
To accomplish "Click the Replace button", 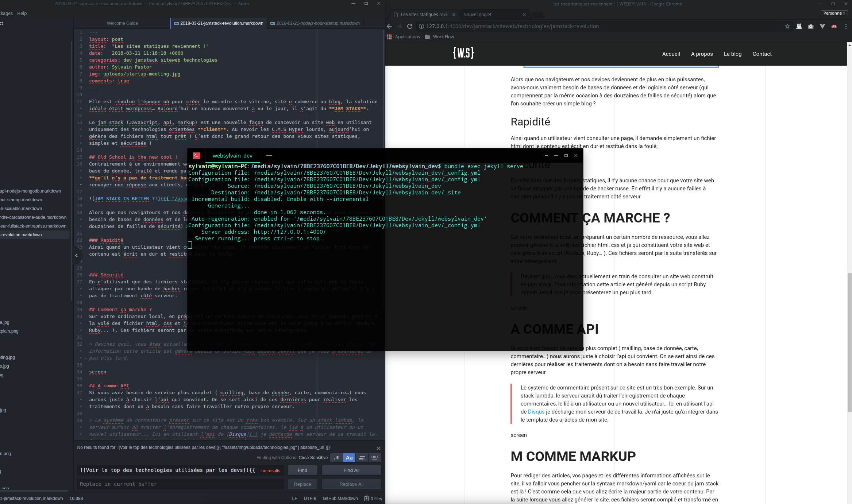I will pos(302,484).
